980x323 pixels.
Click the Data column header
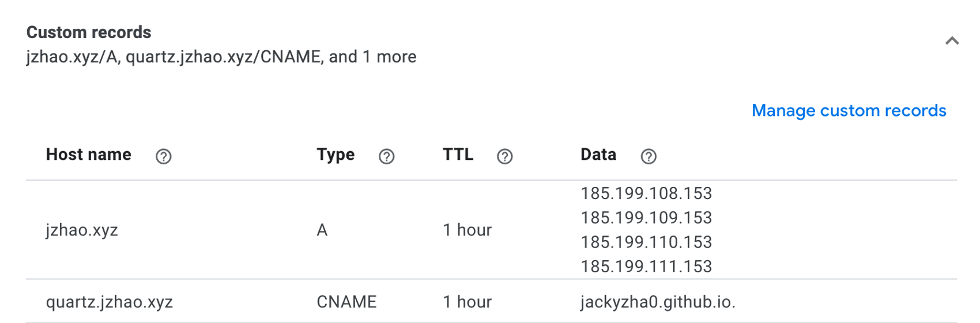[x=598, y=155]
